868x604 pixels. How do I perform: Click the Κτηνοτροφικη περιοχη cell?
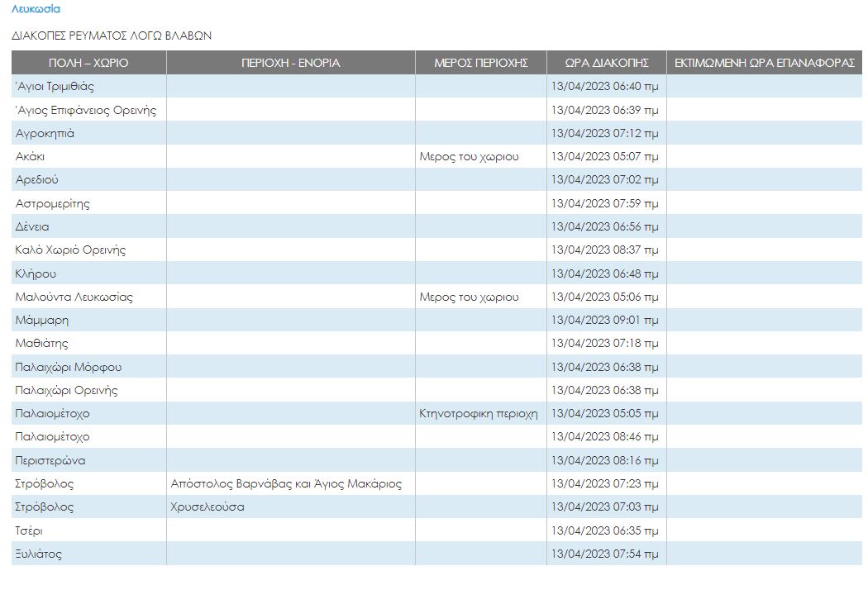[x=481, y=414]
